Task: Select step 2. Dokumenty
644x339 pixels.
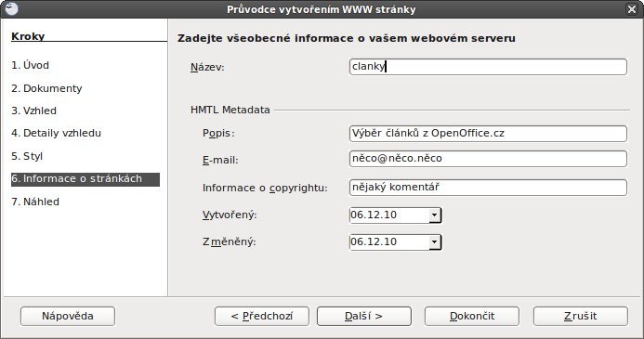Action: 46,88
